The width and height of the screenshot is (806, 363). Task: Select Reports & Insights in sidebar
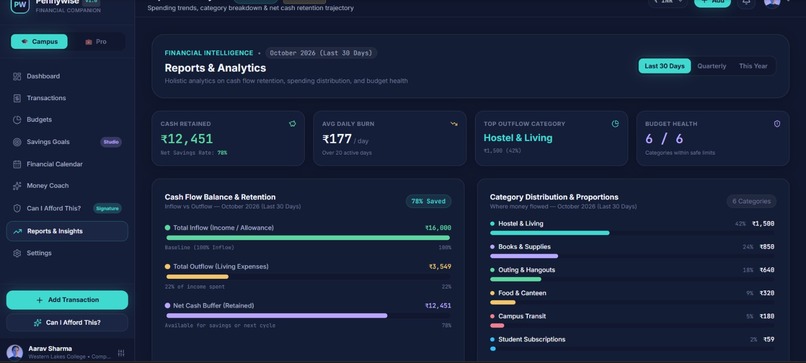67,231
